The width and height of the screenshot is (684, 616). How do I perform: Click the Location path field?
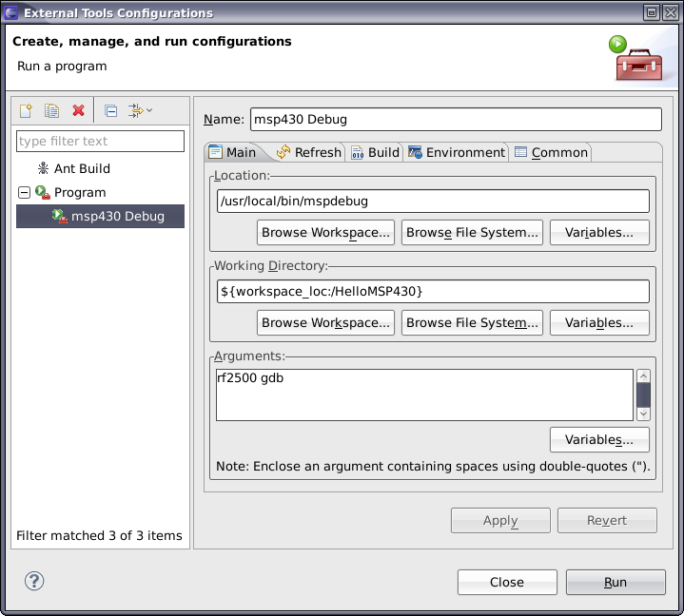[x=433, y=202]
